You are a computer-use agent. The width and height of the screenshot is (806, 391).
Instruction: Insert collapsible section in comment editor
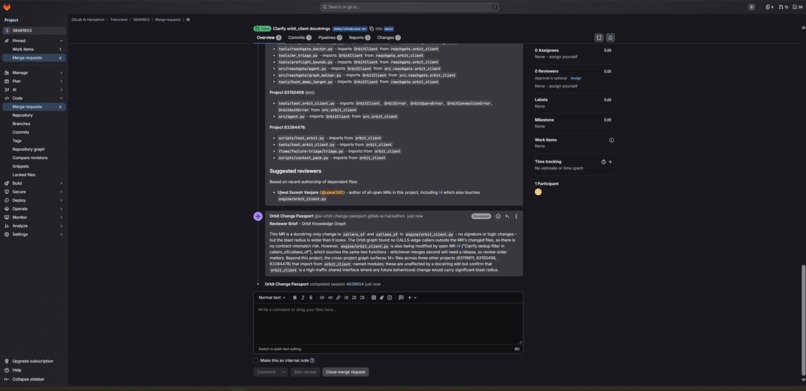coord(390,297)
